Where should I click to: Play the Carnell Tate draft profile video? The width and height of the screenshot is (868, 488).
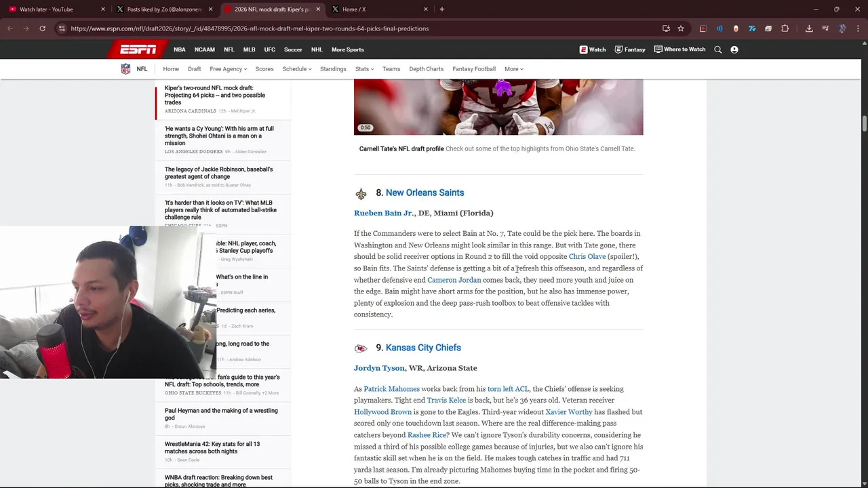point(498,107)
